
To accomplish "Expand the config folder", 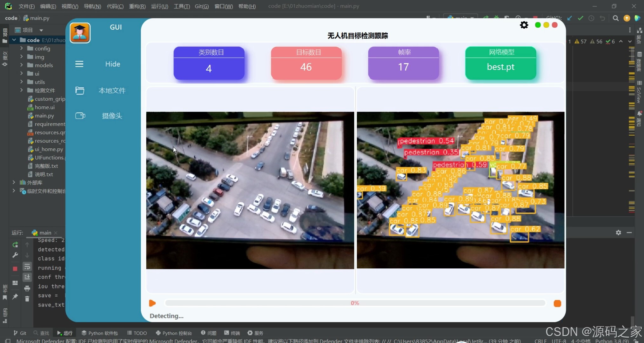I will point(21,48).
